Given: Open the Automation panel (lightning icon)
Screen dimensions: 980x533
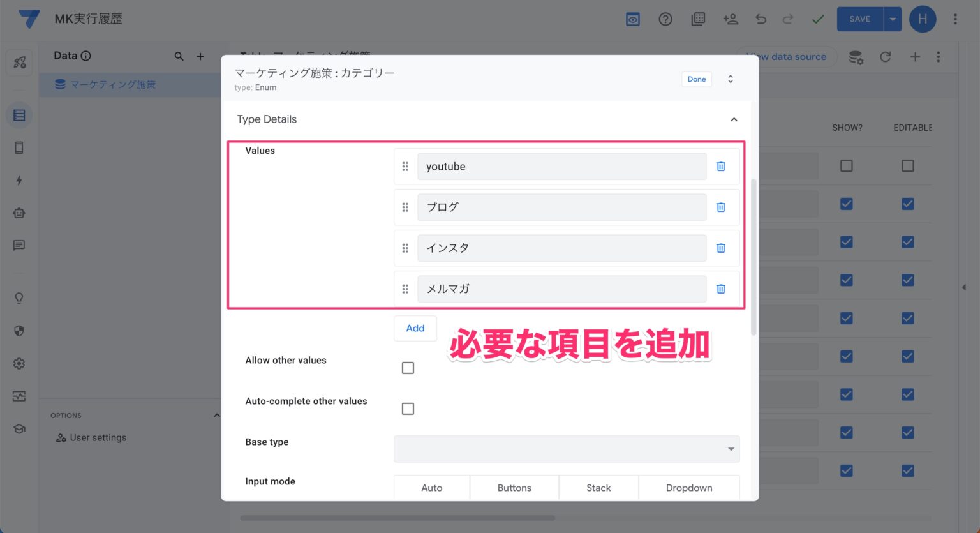Looking at the screenshot, I should (19, 181).
